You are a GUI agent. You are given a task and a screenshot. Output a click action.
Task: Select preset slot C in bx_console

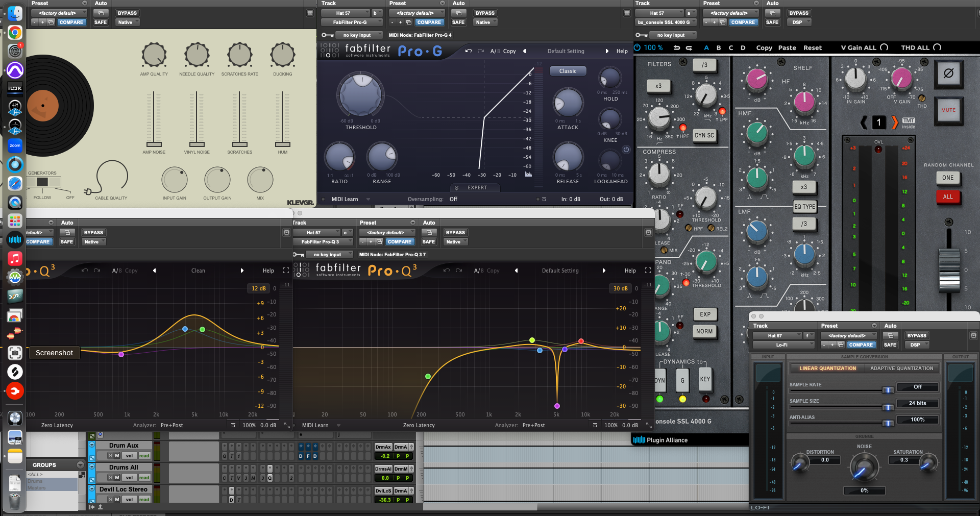tap(731, 47)
